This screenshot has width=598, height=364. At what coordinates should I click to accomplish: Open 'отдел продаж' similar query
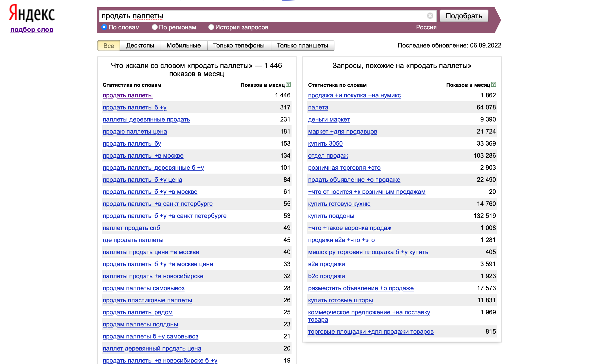click(328, 156)
